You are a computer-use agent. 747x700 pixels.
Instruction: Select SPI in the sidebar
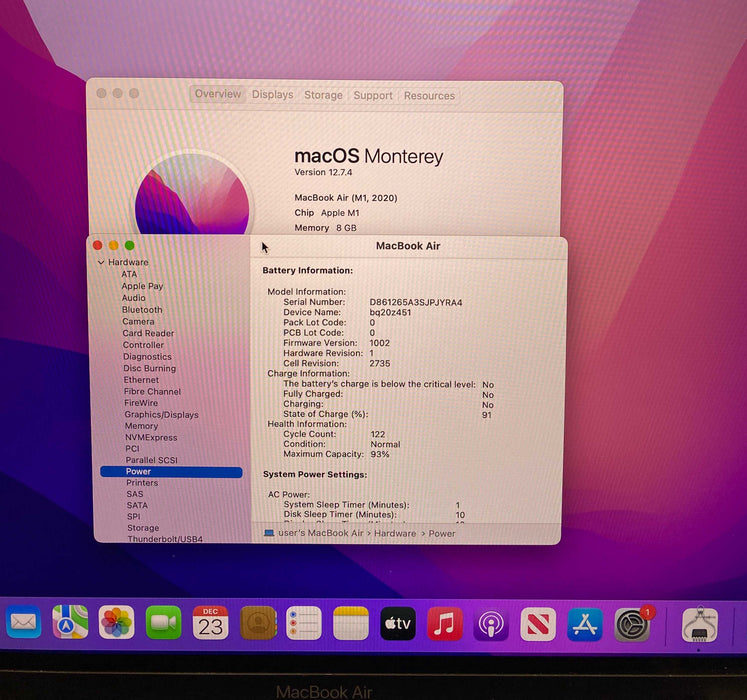tap(134, 517)
